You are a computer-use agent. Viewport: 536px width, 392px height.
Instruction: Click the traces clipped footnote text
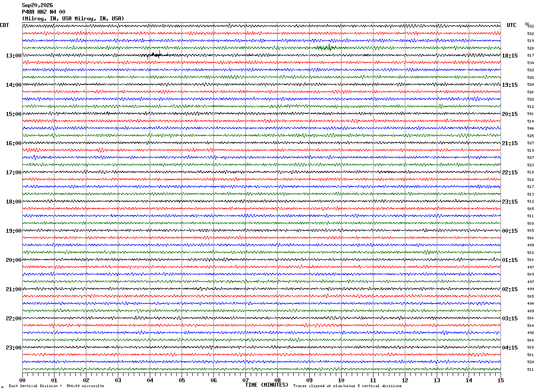pos(347,386)
